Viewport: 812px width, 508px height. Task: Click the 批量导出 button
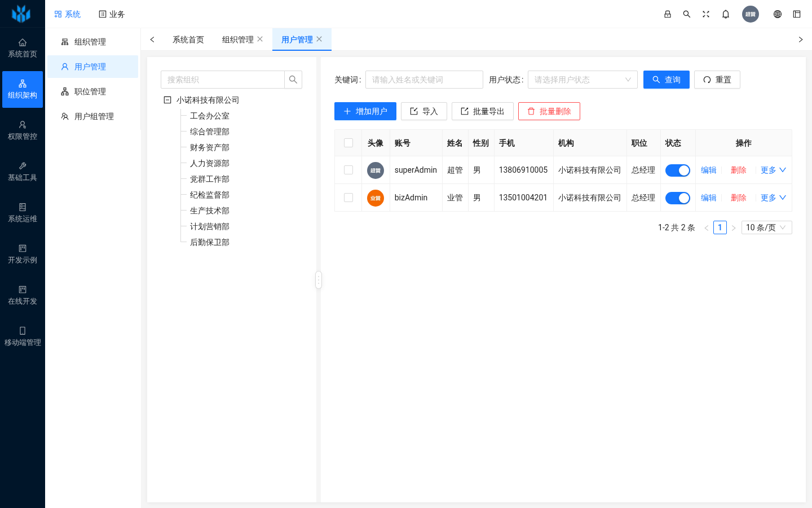[x=483, y=111]
